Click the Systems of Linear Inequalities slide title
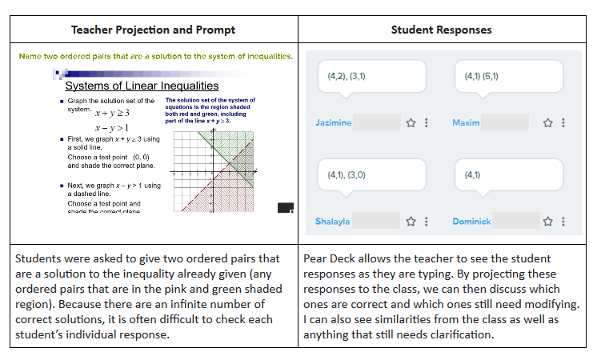The height and width of the screenshot is (364, 597). point(142,86)
